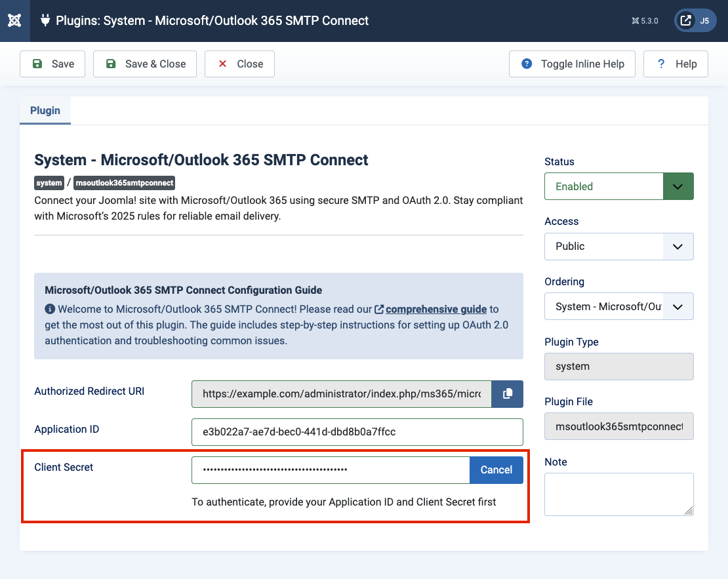
Task: Click the Note textarea resize handle
Action: coord(689,511)
